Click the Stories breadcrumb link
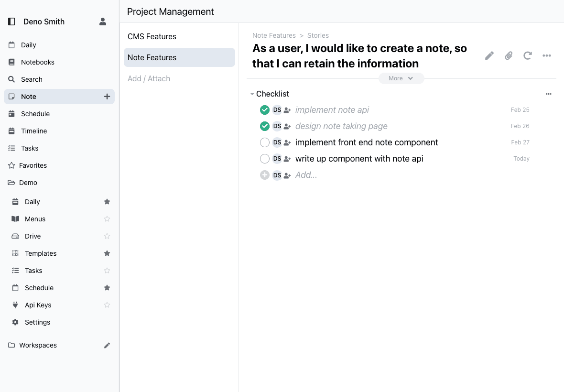Viewport: 564px width, 392px height. 318,35
